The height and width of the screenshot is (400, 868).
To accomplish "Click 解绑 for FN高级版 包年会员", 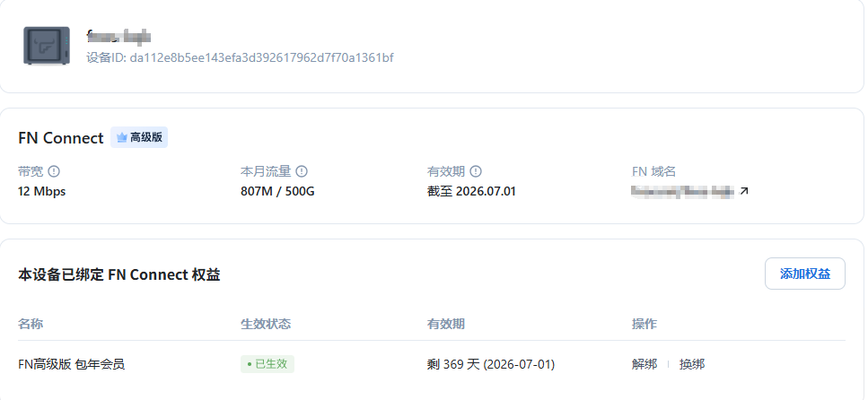I will 644,364.
